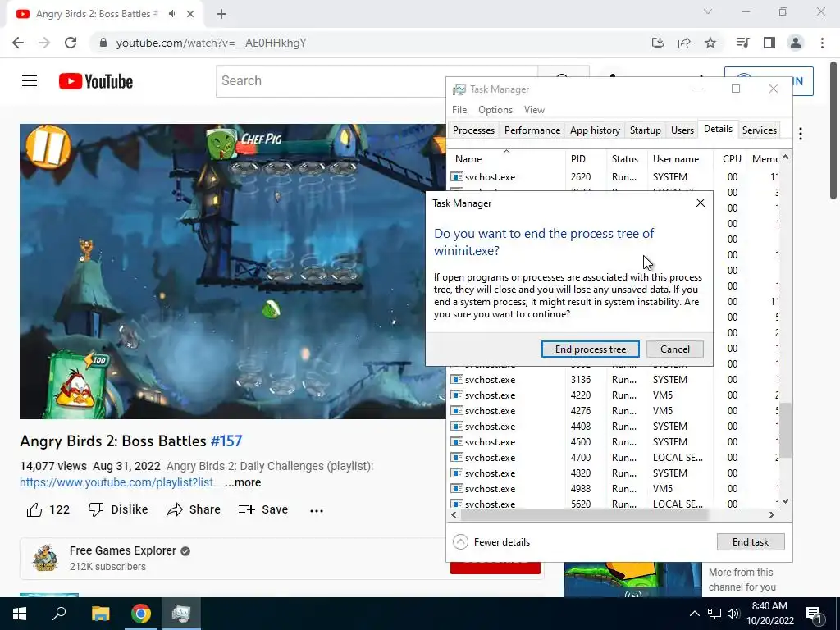
Task: Switch to the App history tab
Action: [595, 130]
